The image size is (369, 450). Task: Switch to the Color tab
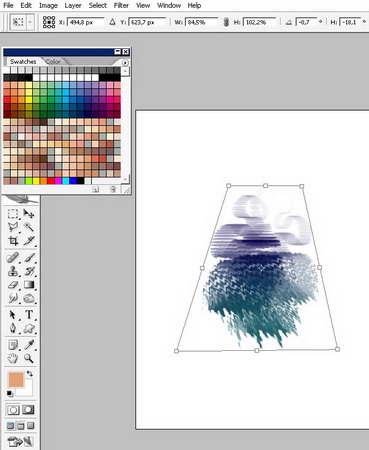click(53, 62)
